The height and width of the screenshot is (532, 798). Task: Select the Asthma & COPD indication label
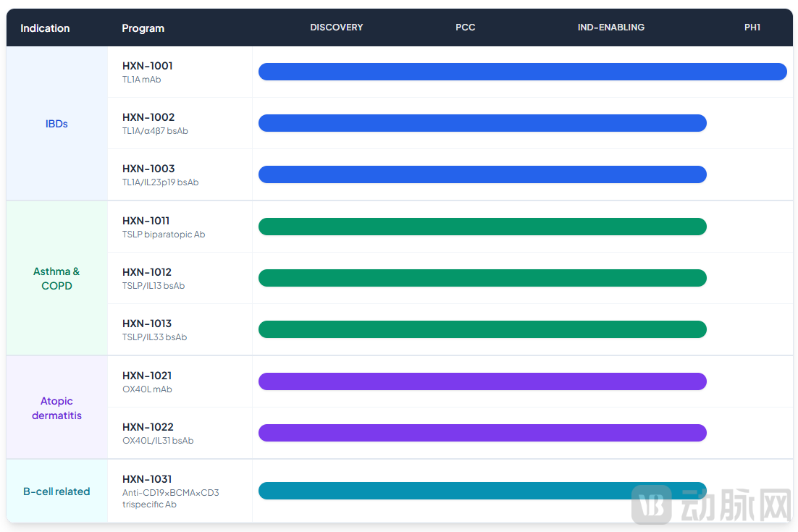pos(56,279)
